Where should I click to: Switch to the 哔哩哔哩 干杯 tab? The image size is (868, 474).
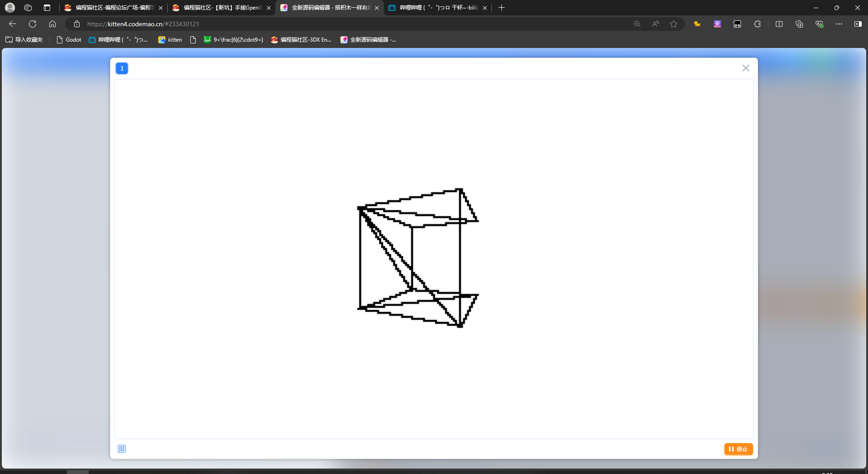[438, 8]
